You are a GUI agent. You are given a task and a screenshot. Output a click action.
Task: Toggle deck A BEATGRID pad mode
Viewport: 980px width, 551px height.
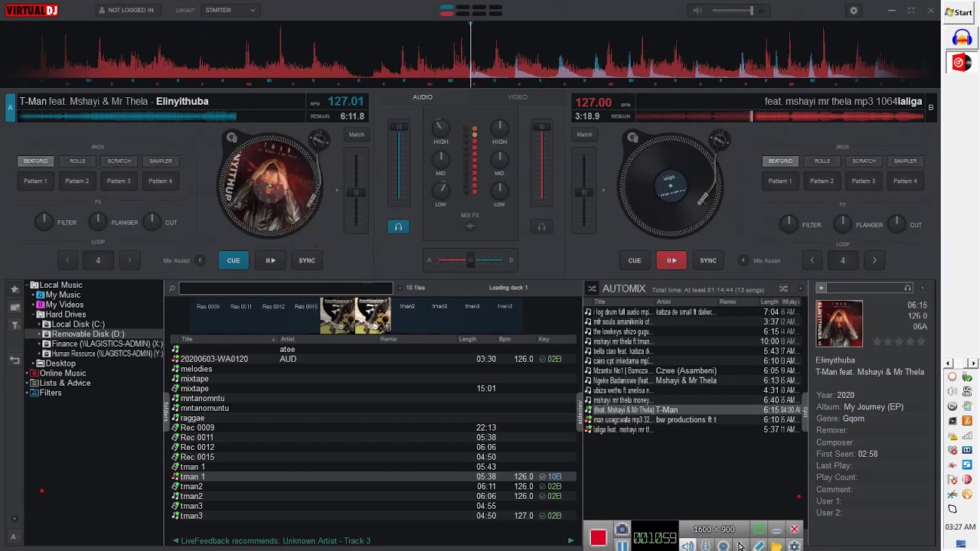(36, 161)
